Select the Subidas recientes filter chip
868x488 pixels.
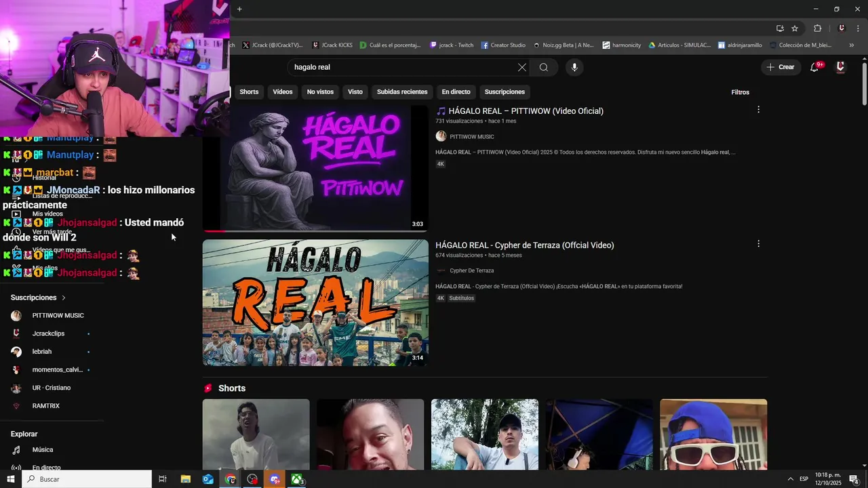tap(402, 91)
